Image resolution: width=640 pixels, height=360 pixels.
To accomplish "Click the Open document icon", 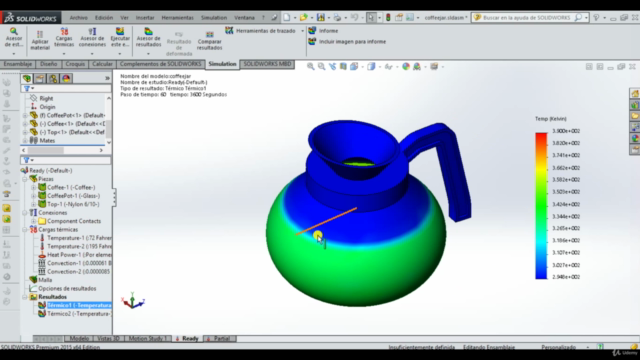I will pos(303,18).
